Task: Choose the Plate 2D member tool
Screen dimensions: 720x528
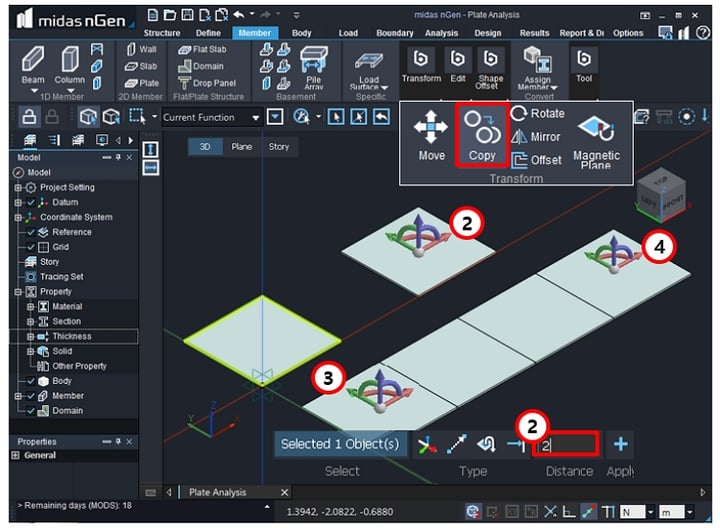Action: click(x=142, y=83)
